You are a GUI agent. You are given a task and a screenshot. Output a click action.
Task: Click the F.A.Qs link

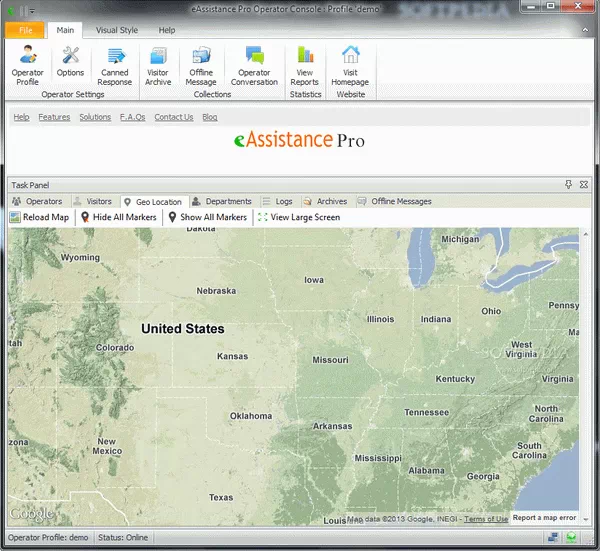[133, 117]
